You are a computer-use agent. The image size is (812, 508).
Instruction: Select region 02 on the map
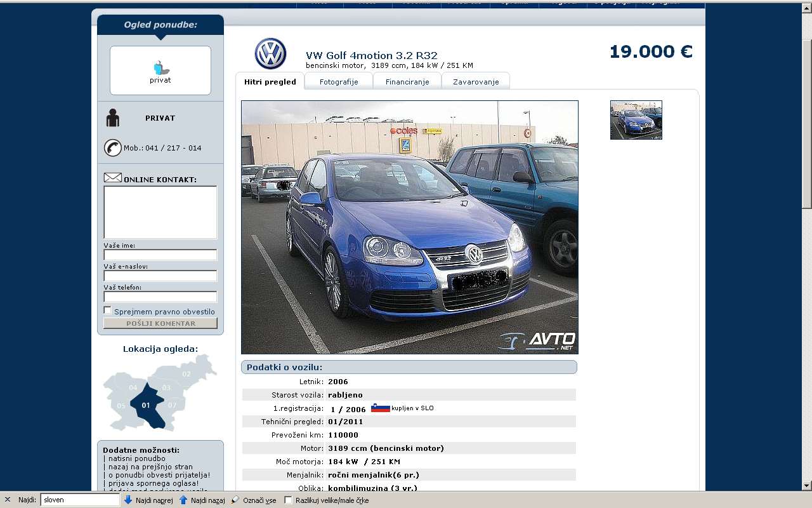(x=186, y=373)
